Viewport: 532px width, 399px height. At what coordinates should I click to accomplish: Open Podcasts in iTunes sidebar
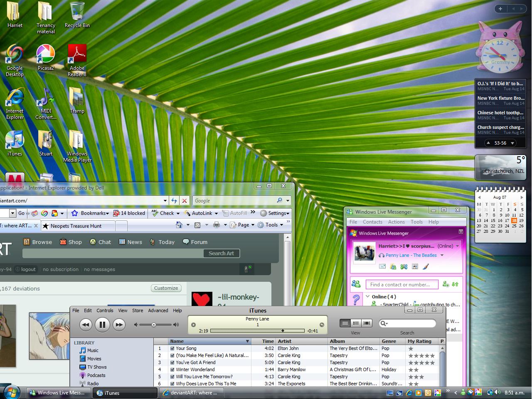click(92, 375)
